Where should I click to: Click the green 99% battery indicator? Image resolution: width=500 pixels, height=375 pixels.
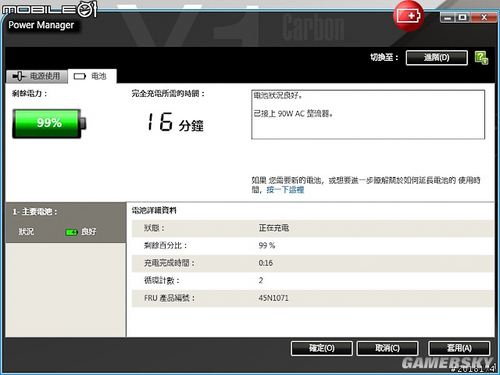tap(49, 123)
